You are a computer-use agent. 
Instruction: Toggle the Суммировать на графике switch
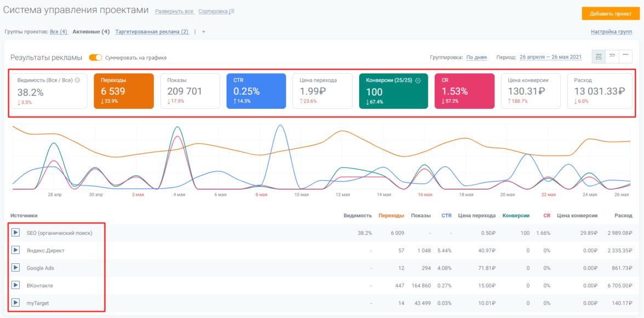coord(95,57)
